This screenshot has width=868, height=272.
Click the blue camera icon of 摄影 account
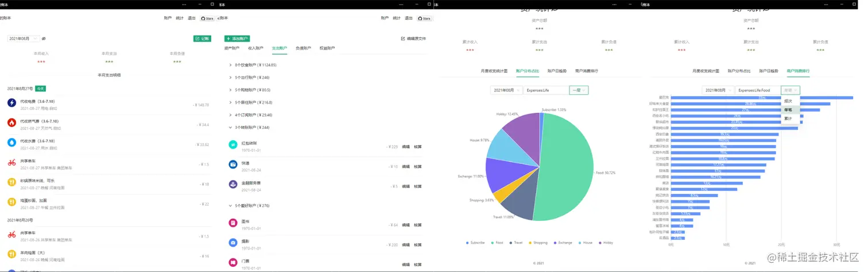tap(232, 243)
